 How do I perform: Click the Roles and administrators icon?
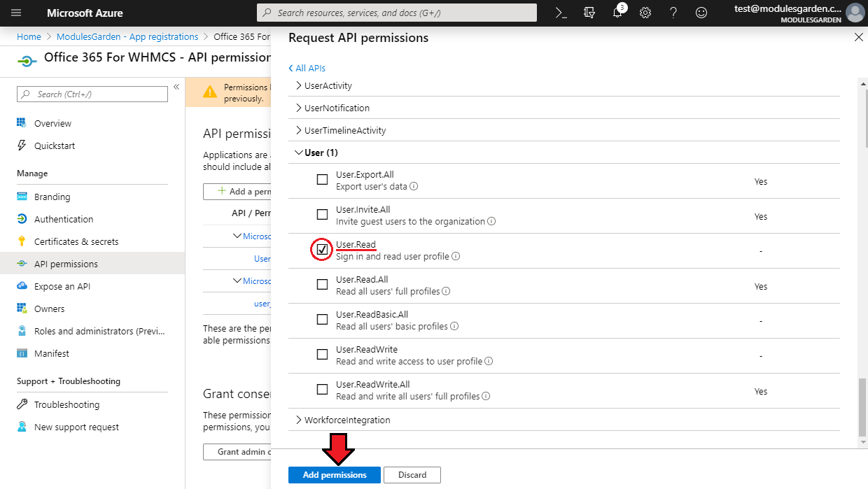pyautogui.click(x=22, y=331)
